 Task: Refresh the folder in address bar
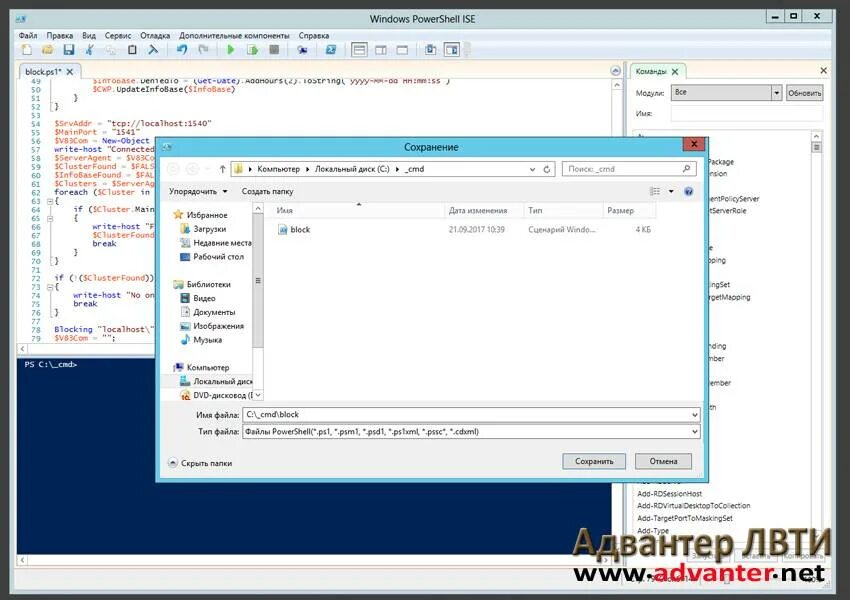pos(546,169)
